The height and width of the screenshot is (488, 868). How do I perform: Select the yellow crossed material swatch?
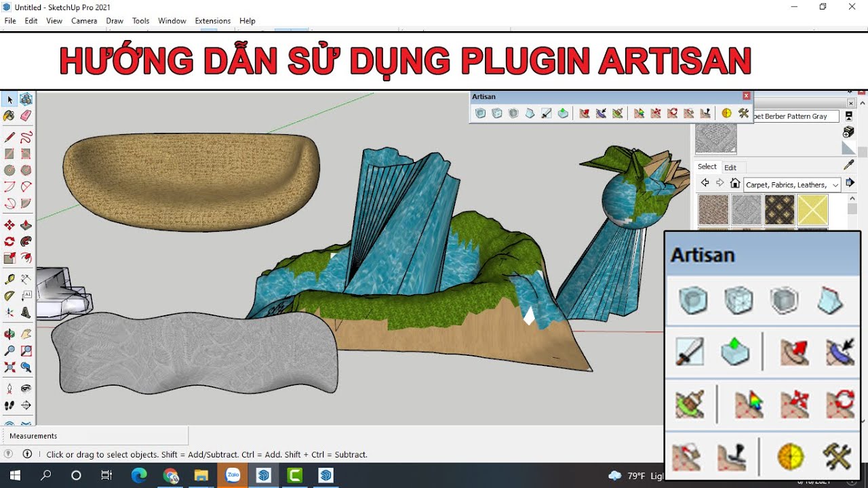[x=812, y=210]
